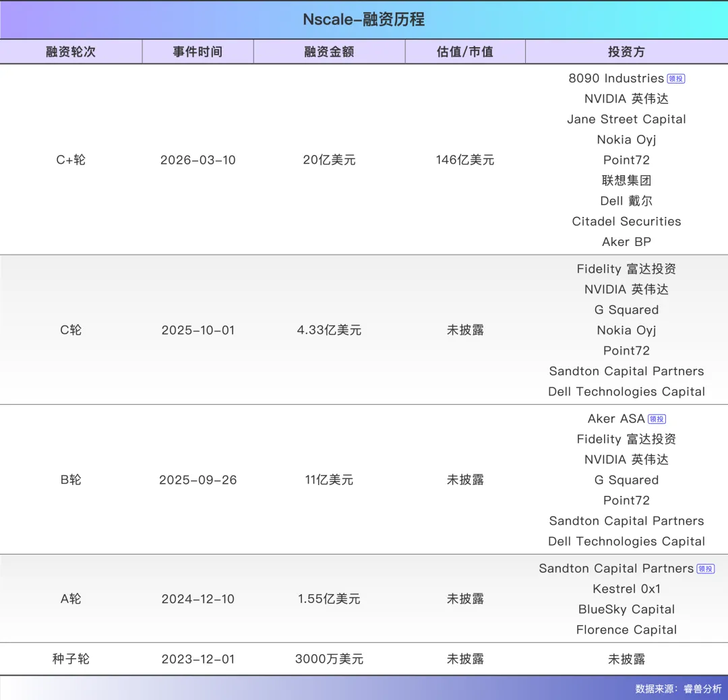728x700 pixels.
Task: Select investor Aker BP
Action: [x=626, y=242]
